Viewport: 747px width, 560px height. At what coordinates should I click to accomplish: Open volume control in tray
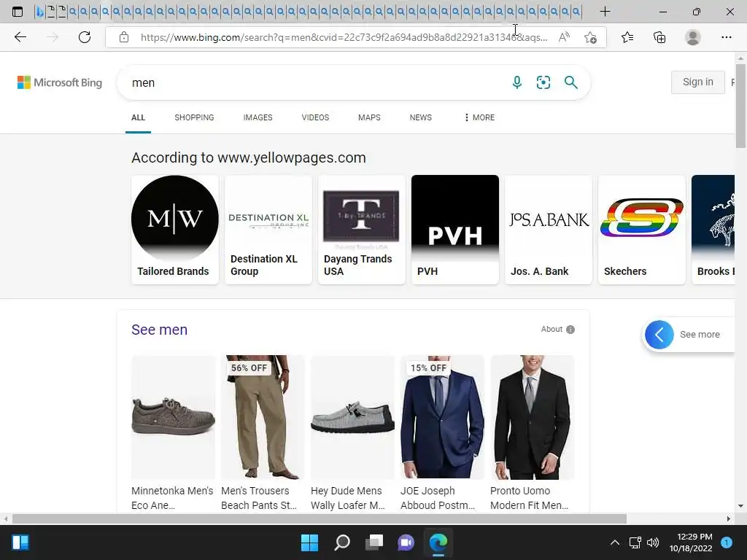pyautogui.click(x=653, y=542)
